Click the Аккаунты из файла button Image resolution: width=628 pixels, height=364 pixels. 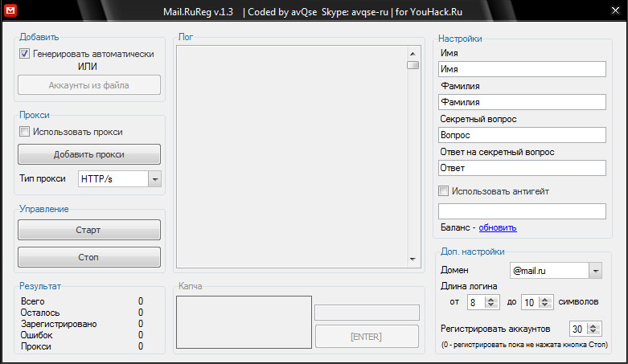[x=89, y=85]
